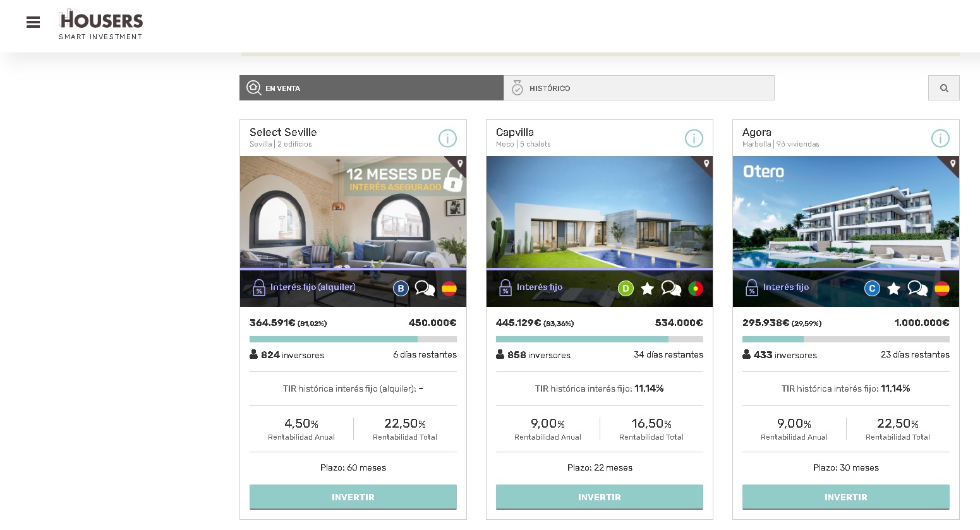Click the B rating badge on Select Seville

tap(401, 289)
